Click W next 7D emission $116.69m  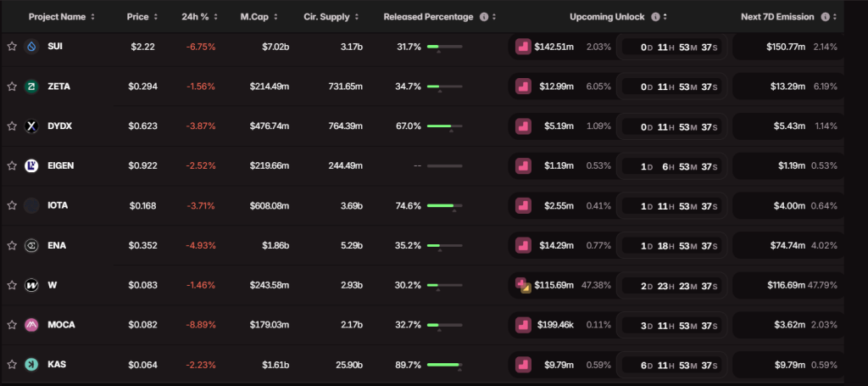click(x=786, y=285)
